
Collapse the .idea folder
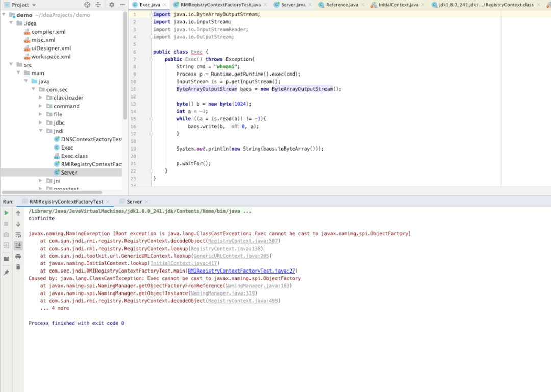point(11,23)
